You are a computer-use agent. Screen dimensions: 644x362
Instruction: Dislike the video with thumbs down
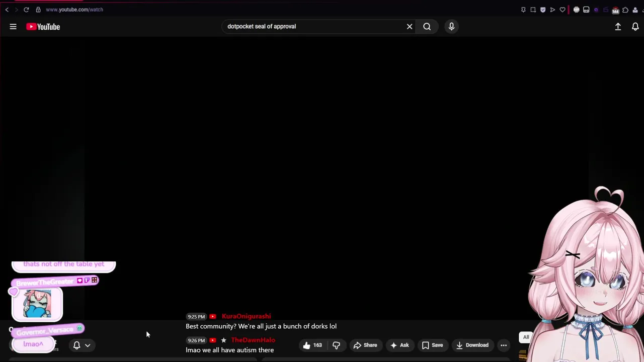point(336,345)
